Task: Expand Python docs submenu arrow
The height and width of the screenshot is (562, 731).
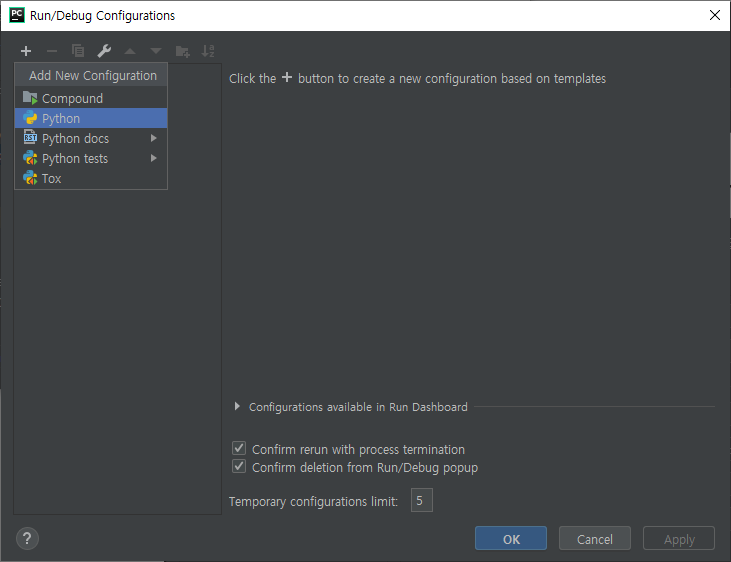Action: (153, 138)
